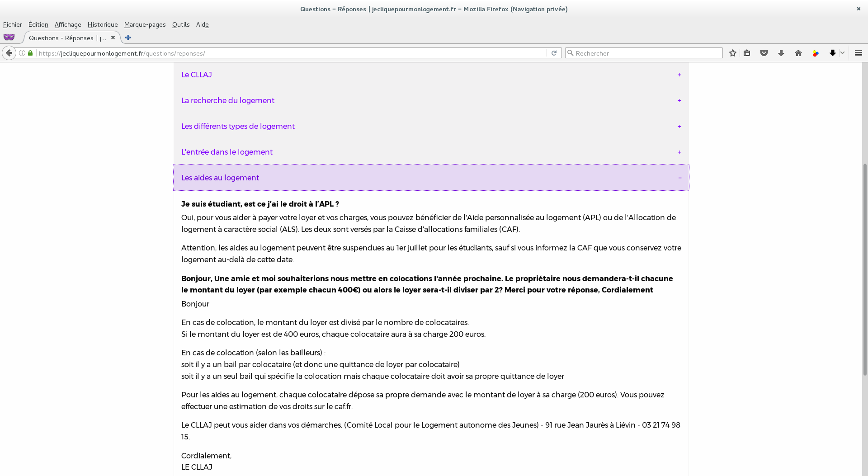This screenshot has height=476, width=868.
Task: Open the Downloads arrow icon
Action: tap(781, 53)
